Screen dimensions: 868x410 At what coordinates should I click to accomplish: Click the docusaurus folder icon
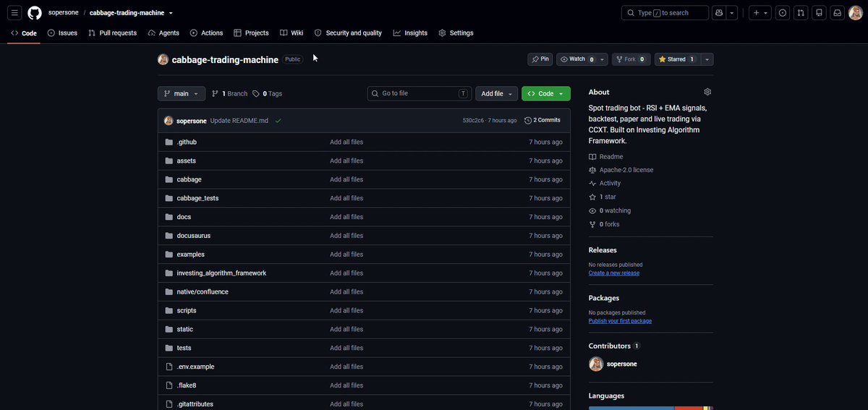pos(169,236)
